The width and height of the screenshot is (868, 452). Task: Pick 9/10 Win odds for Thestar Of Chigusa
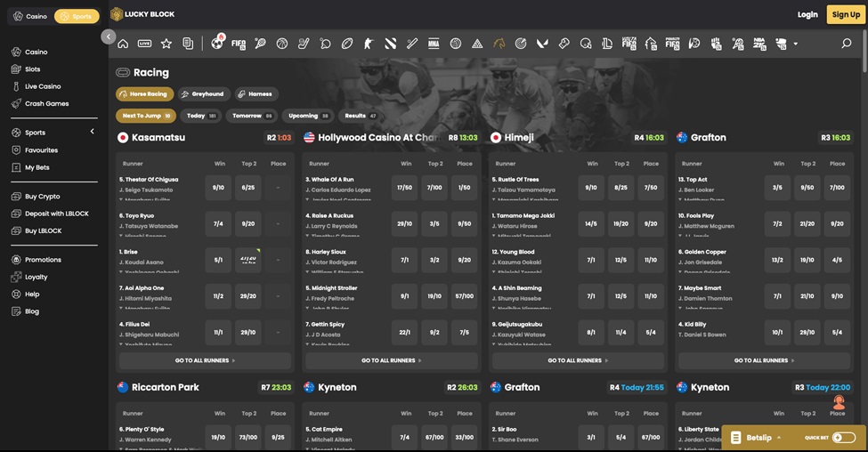[x=218, y=188]
